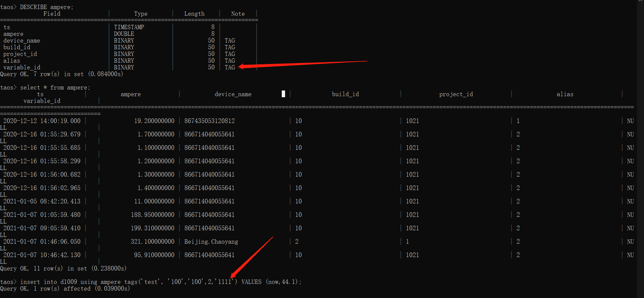Click the 'build_id' result column header
This screenshot has width=644, height=298.
345,94
